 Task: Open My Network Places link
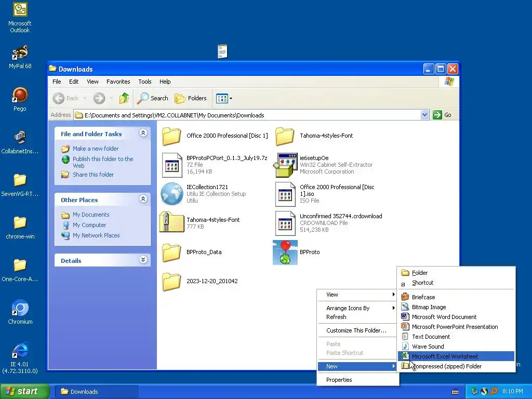click(x=96, y=235)
